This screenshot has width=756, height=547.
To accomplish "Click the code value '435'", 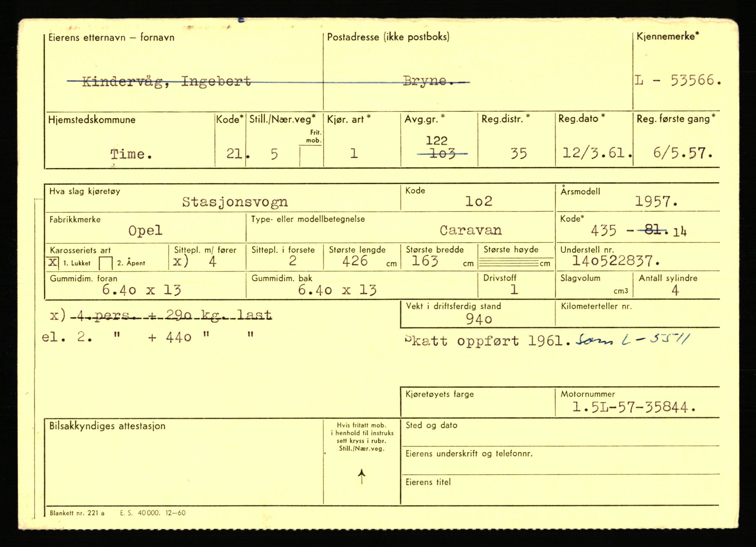I will click(x=604, y=231).
